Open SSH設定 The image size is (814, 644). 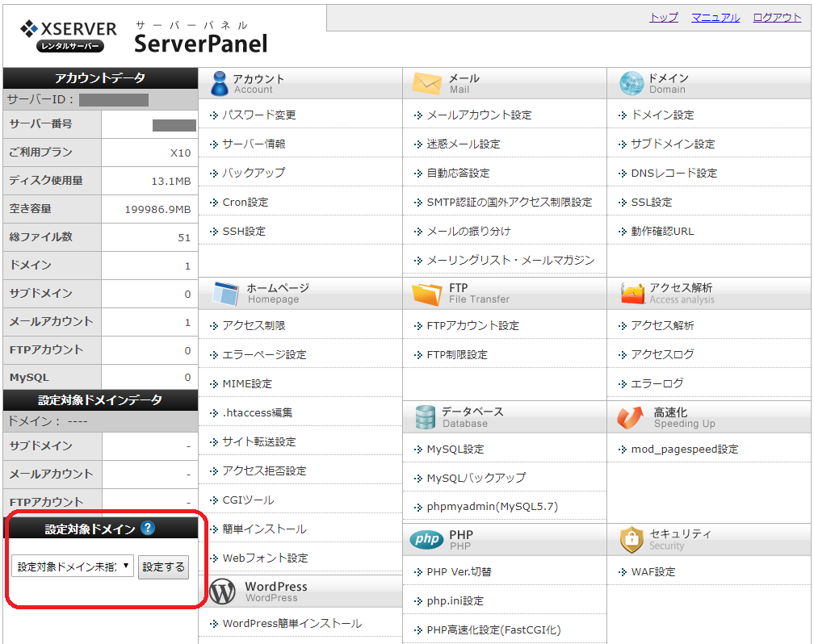[244, 231]
